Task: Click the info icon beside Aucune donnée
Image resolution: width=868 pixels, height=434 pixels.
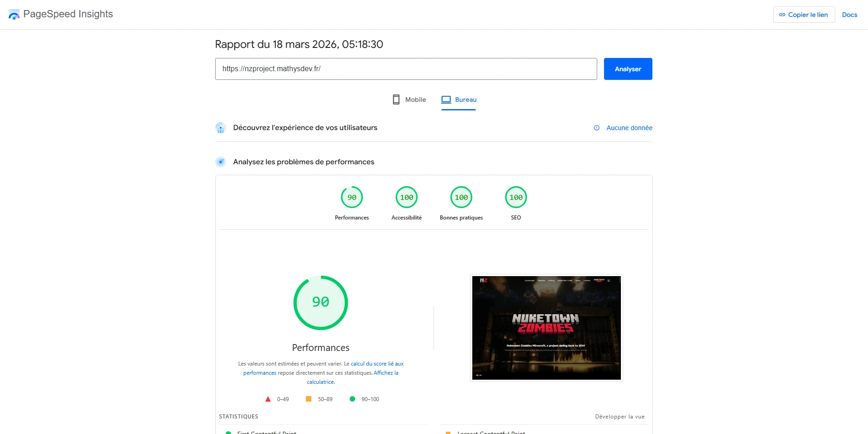Action: click(x=596, y=128)
